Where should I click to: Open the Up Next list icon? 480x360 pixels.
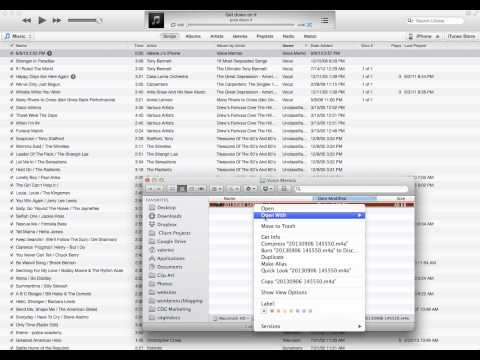[324, 21]
